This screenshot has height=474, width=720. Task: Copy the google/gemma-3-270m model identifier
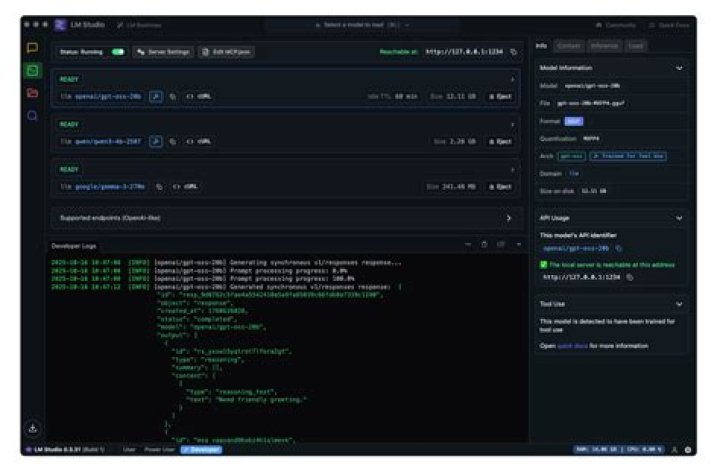(x=159, y=187)
